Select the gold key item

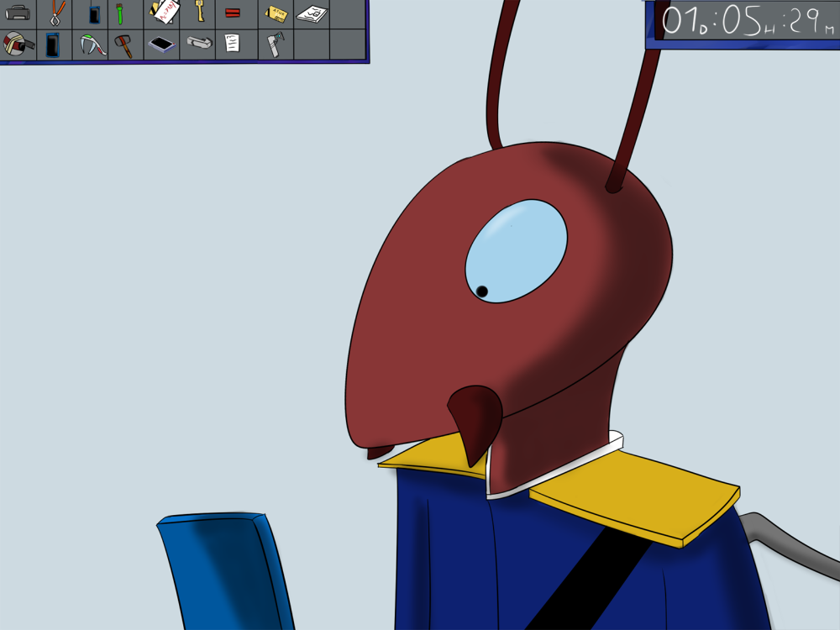pyautogui.click(x=199, y=12)
